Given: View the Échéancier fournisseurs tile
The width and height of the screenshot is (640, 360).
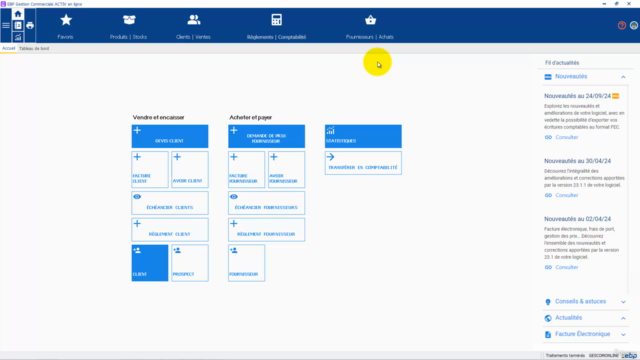Looking at the screenshot, I should (267, 203).
